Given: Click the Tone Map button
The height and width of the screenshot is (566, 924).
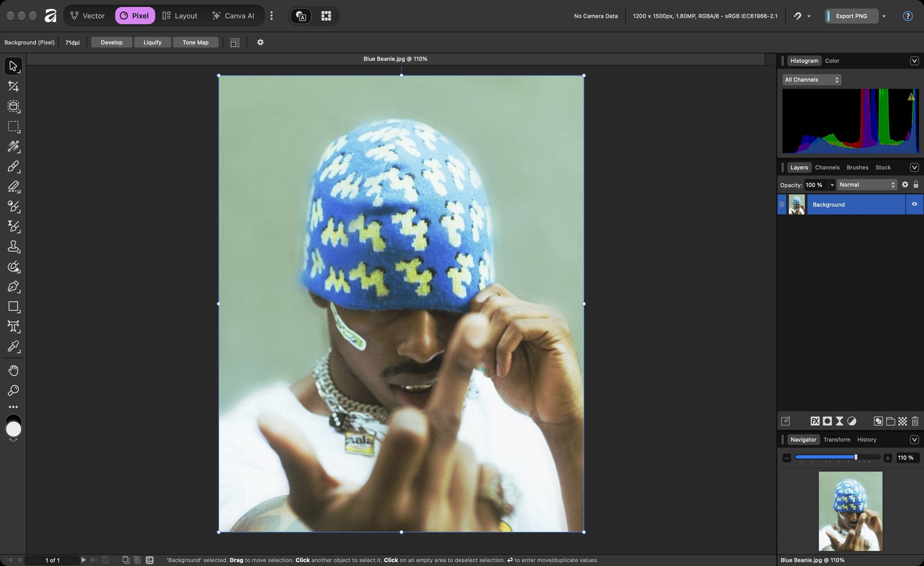Looking at the screenshot, I should coord(196,42).
